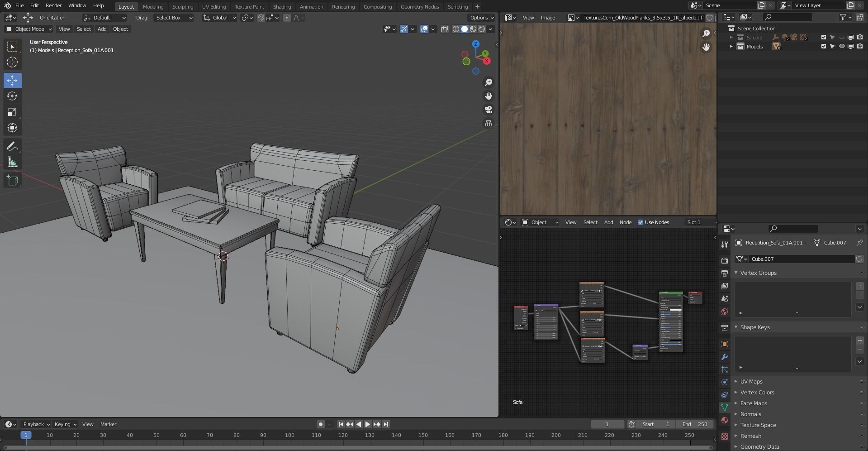Toggle exclude checkbox for Models collection
This screenshot has height=451, width=868.
point(823,47)
